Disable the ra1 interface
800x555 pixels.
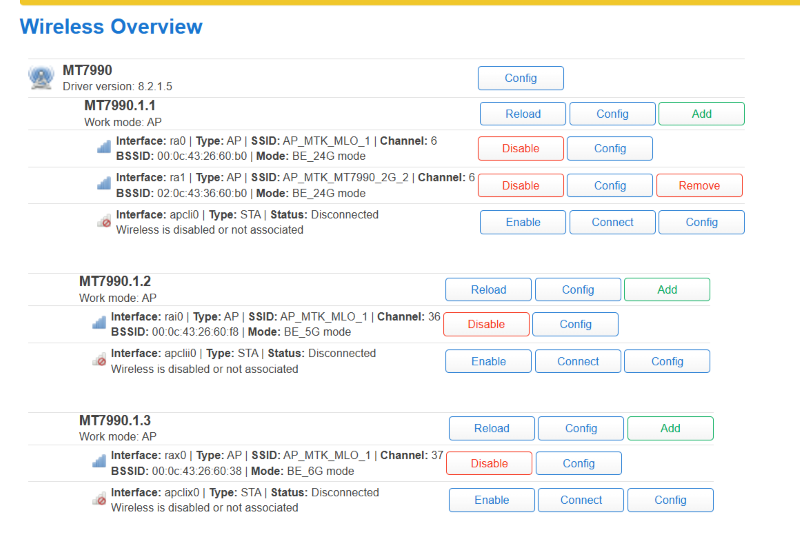(521, 185)
